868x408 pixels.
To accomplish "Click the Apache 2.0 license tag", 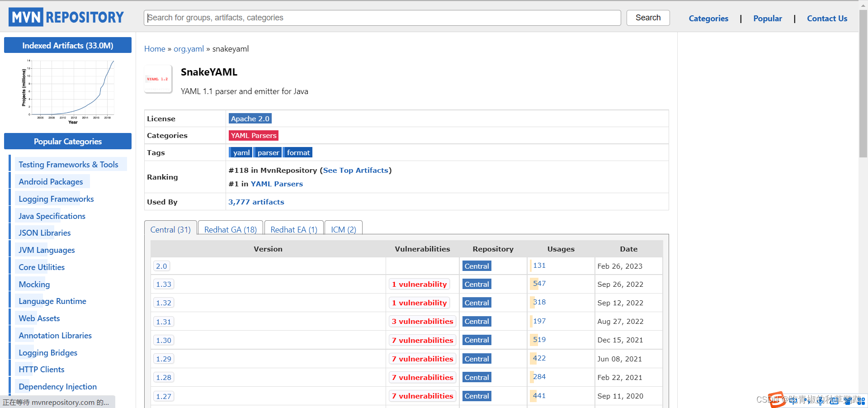I will pyautogui.click(x=250, y=119).
